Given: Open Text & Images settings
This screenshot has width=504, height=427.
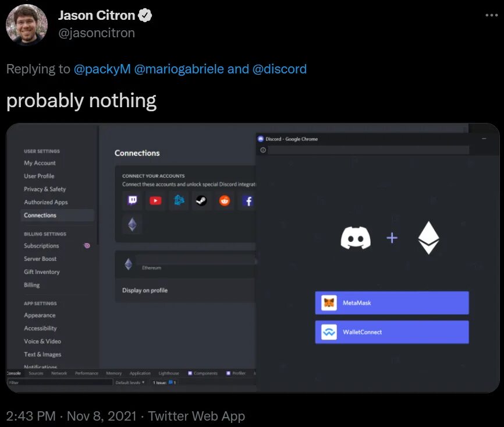Looking at the screenshot, I should pyautogui.click(x=42, y=354).
